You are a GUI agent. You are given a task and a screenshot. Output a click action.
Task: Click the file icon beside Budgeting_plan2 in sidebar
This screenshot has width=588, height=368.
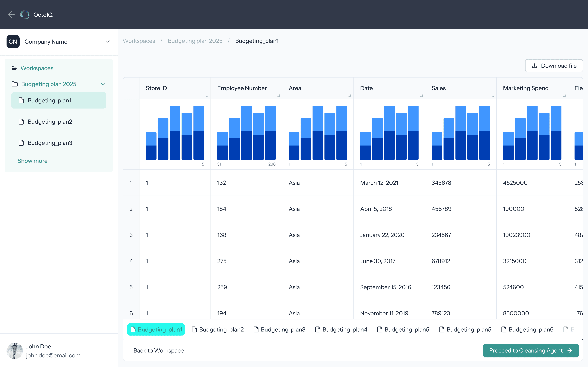click(x=21, y=121)
